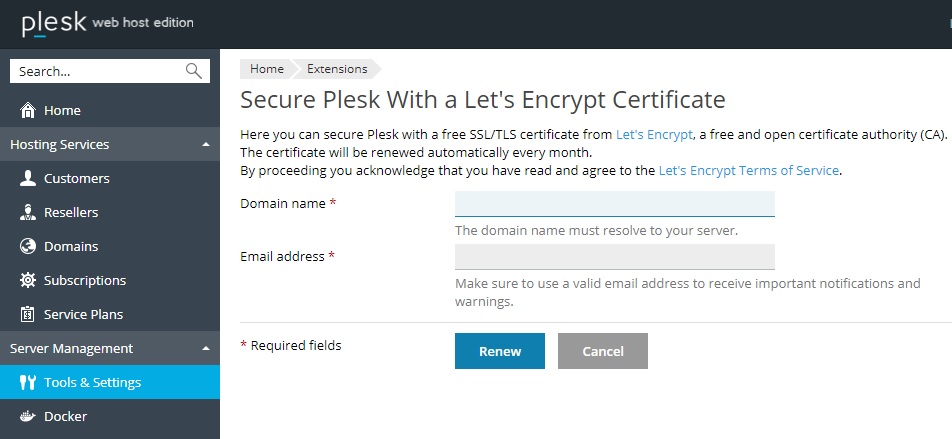Go to Home breadcrumb
The width and height of the screenshot is (952, 439).
click(267, 69)
